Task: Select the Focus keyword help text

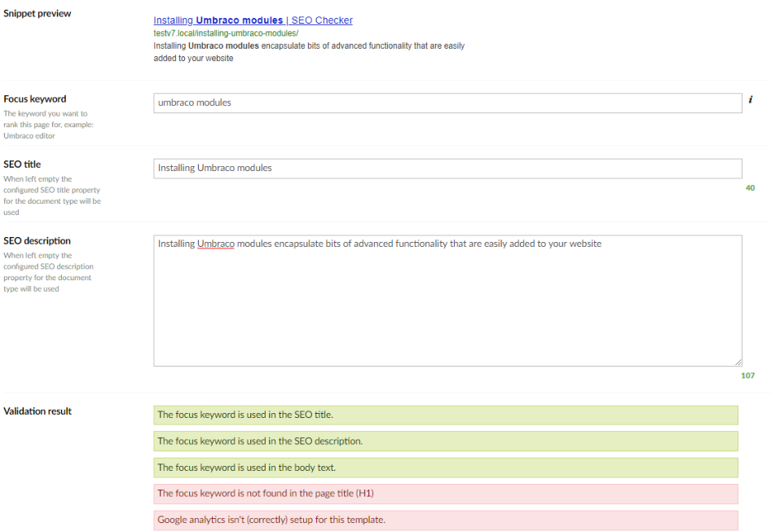Action: point(48,125)
